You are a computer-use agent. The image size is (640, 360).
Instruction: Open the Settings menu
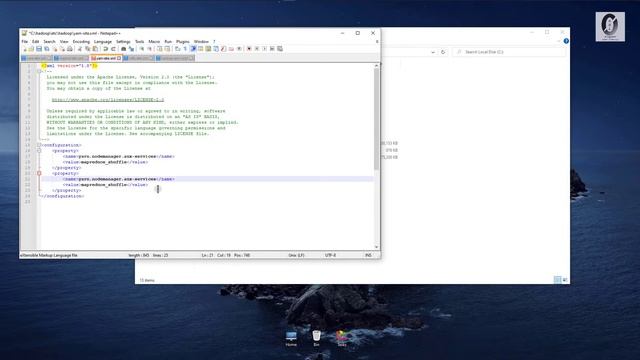click(x=123, y=42)
